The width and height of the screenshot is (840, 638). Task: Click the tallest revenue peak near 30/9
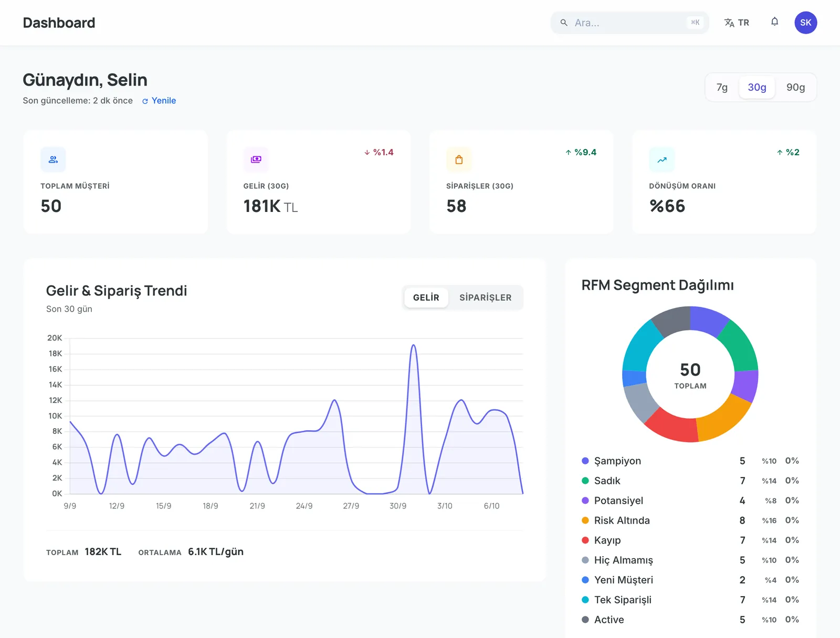click(414, 346)
